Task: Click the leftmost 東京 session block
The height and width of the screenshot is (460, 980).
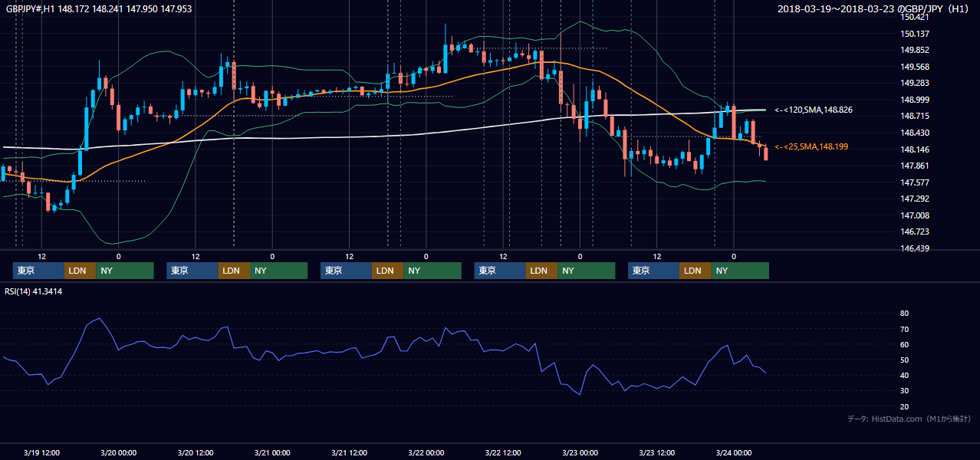Action: point(38,271)
